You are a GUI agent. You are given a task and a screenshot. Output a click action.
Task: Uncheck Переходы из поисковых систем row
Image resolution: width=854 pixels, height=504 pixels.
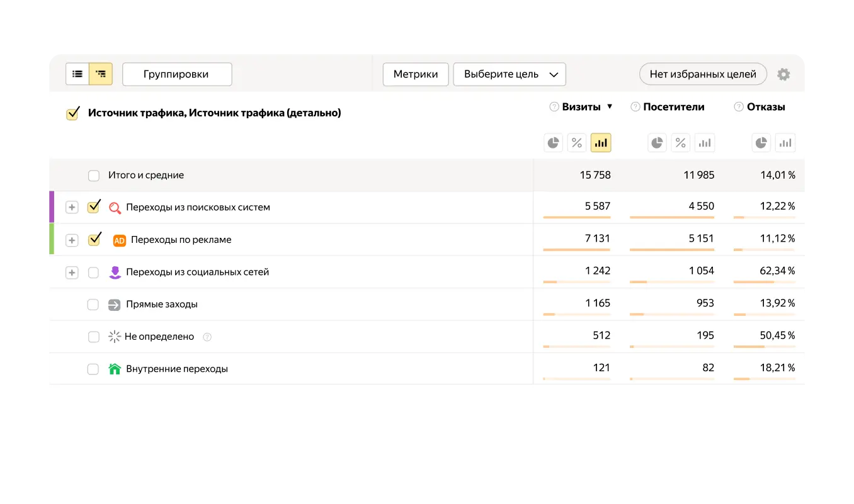(93, 206)
